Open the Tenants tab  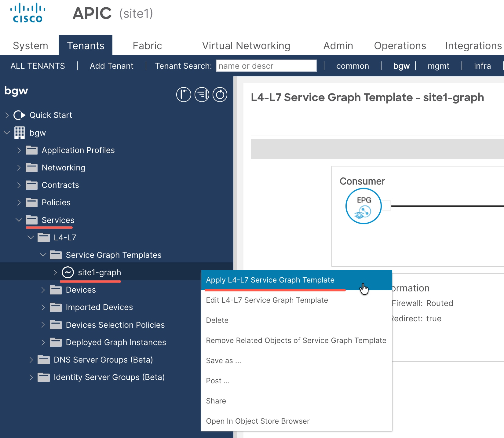86,46
